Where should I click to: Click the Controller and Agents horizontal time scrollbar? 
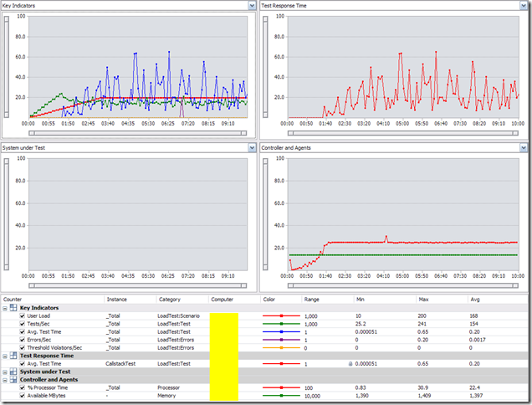403,285
